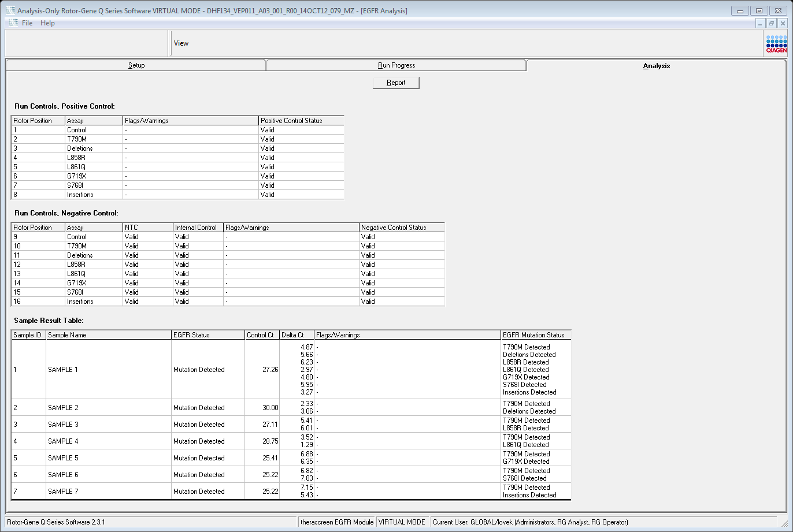Click the QIAGEN logo icon
The width and height of the screenshot is (793, 532).
coord(776,43)
